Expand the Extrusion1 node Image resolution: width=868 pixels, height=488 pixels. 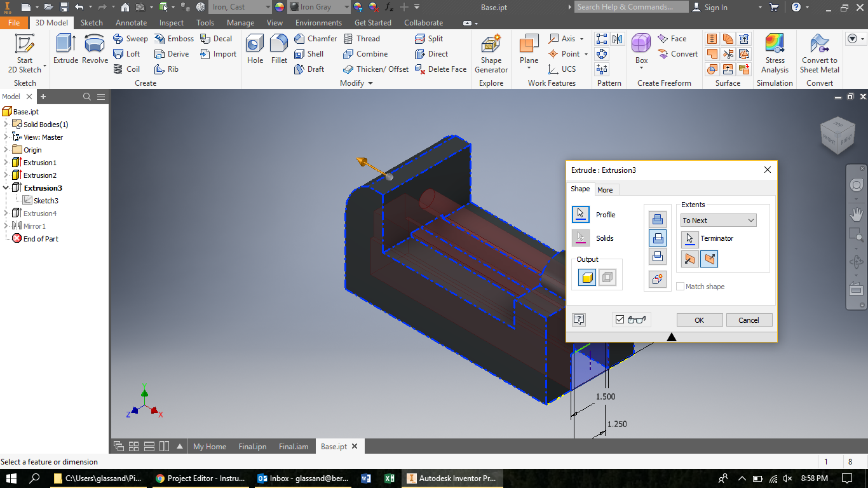pyautogui.click(x=6, y=163)
